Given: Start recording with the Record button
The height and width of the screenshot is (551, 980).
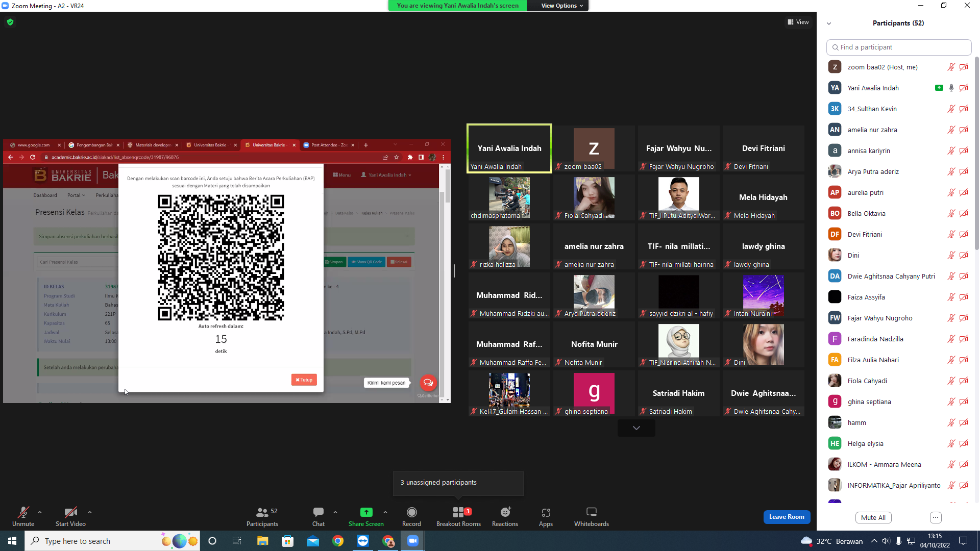Looking at the screenshot, I should coord(411,516).
